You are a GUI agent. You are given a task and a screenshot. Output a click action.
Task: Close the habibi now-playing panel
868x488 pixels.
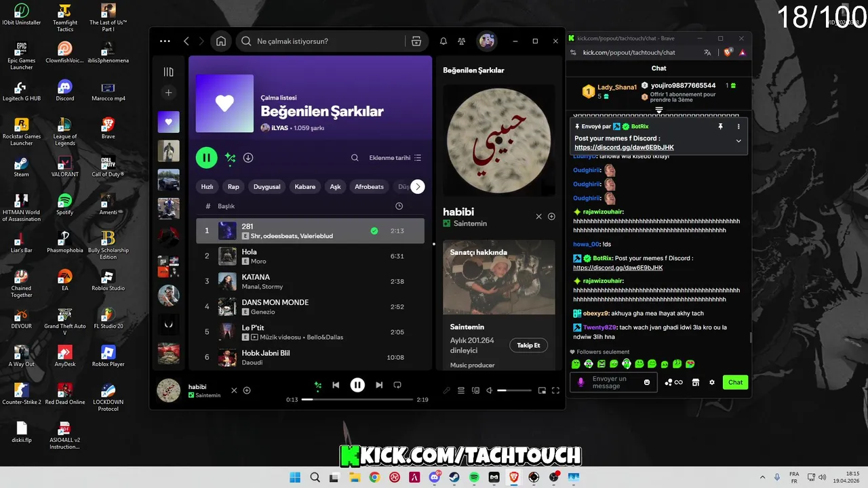tap(539, 217)
